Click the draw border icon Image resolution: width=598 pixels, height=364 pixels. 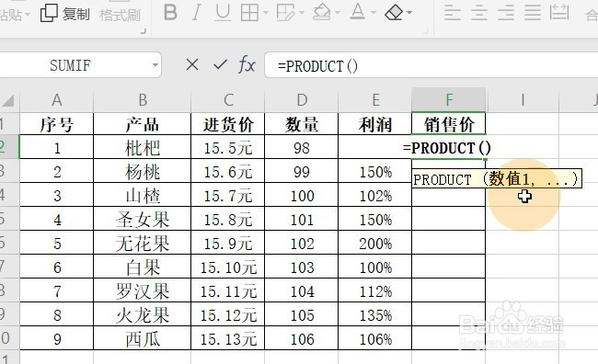pyautogui.click(x=285, y=13)
